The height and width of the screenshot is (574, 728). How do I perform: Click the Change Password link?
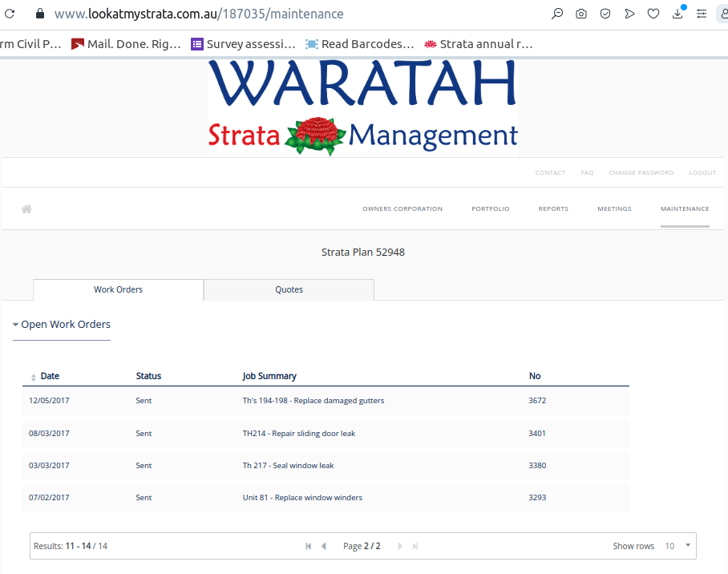641,173
